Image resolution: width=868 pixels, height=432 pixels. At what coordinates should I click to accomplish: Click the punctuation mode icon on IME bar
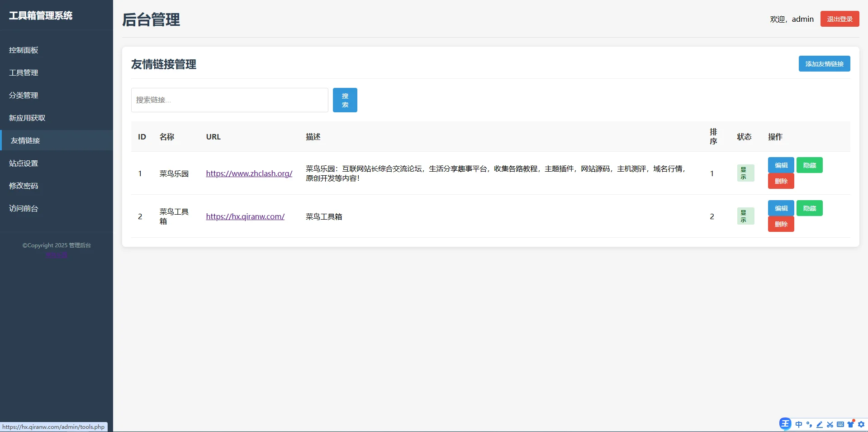(809, 424)
